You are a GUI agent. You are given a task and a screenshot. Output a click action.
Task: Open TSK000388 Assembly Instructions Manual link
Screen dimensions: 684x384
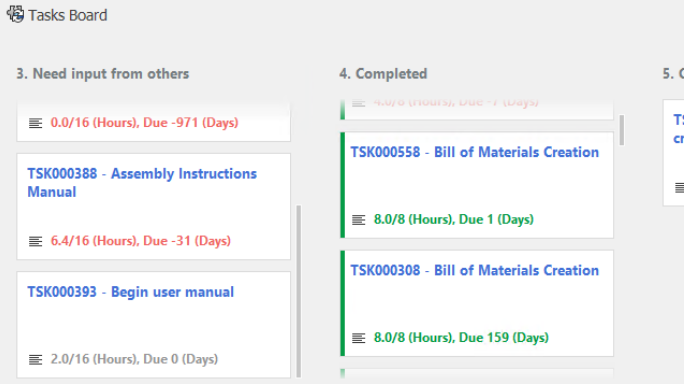click(x=142, y=183)
